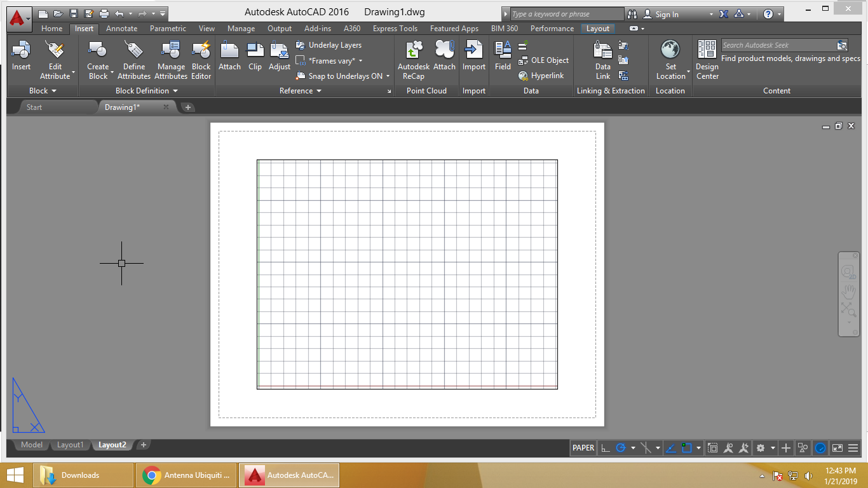This screenshot has height=488, width=868.
Task: Open the Sign In dropdown
Action: tap(711, 14)
